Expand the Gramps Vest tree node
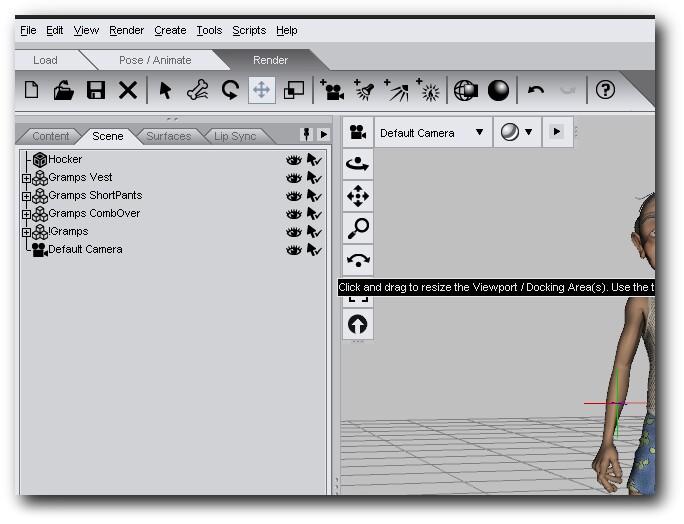The width and height of the screenshot is (684, 524). (x=26, y=178)
